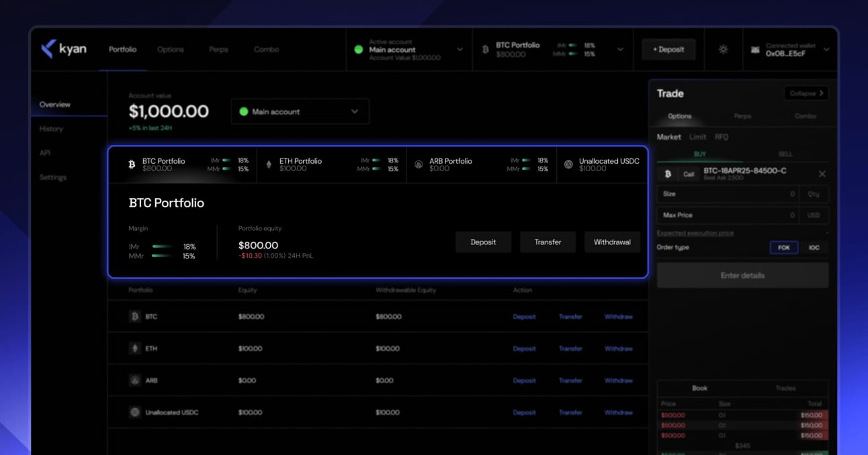Select the Combo tab in Trade panel
The image size is (868, 455).
click(x=806, y=116)
